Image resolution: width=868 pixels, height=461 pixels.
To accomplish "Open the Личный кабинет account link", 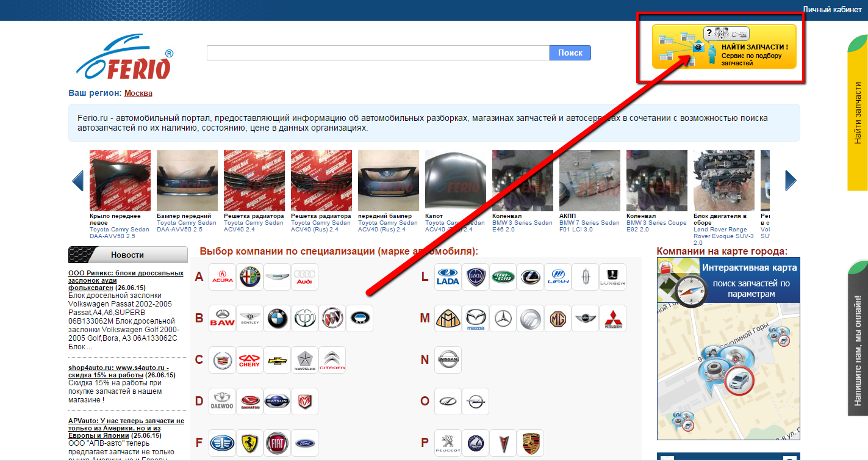I will tap(832, 10).
